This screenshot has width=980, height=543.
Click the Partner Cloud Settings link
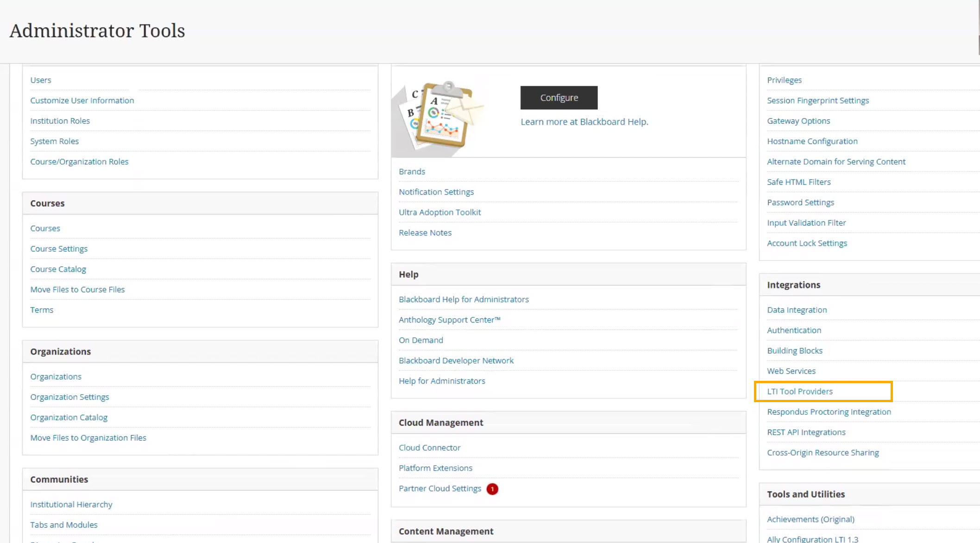tap(440, 488)
